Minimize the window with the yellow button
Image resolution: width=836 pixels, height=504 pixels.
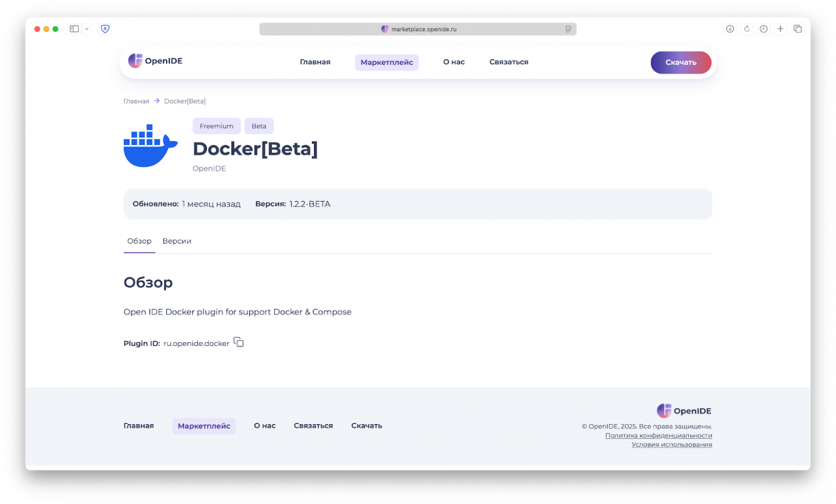[47, 29]
